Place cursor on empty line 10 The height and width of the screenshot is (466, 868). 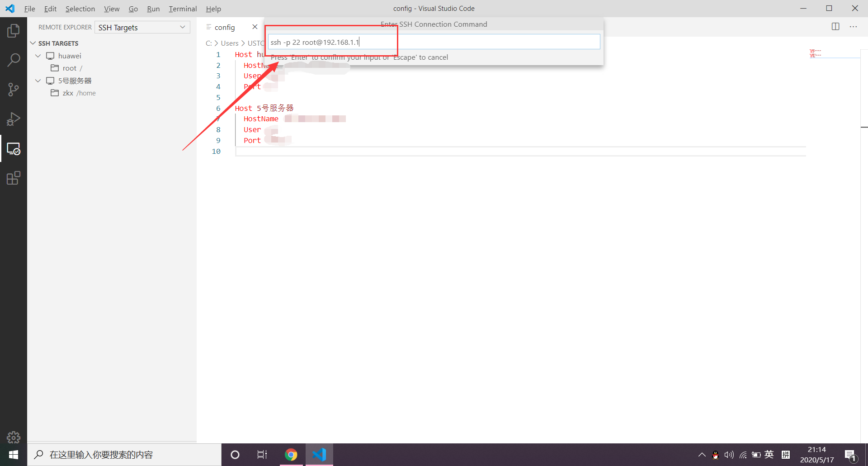[520, 151]
